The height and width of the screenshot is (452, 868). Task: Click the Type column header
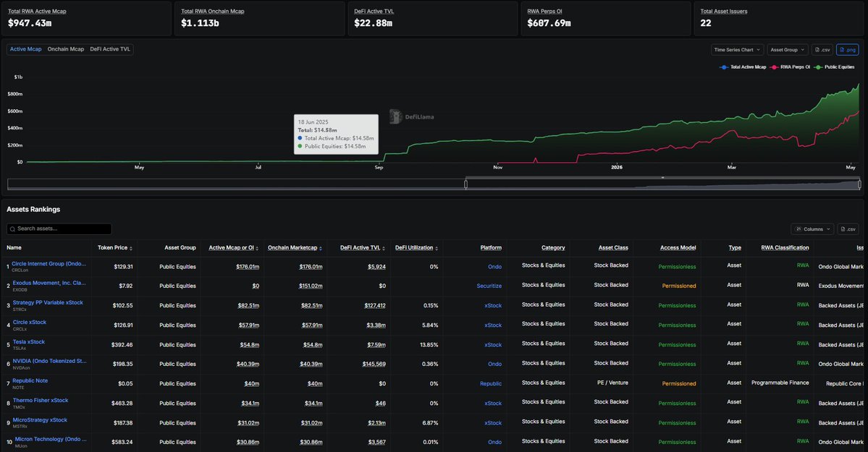coord(735,248)
